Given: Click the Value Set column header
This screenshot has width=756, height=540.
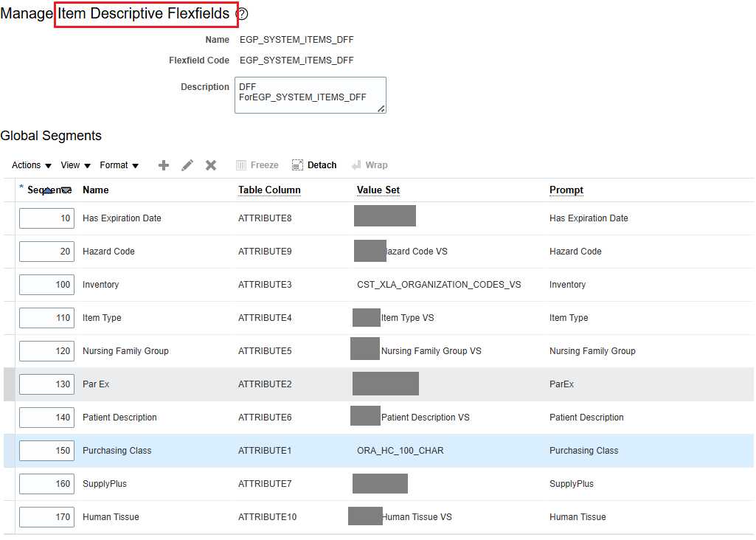Looking at the screenshot, I should [x=378, y=190].
